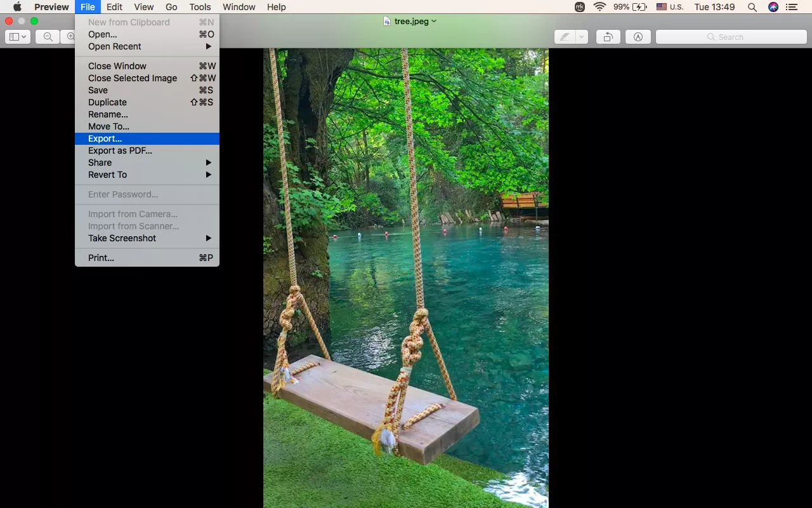Open the Apple menu

pos(17,7)
